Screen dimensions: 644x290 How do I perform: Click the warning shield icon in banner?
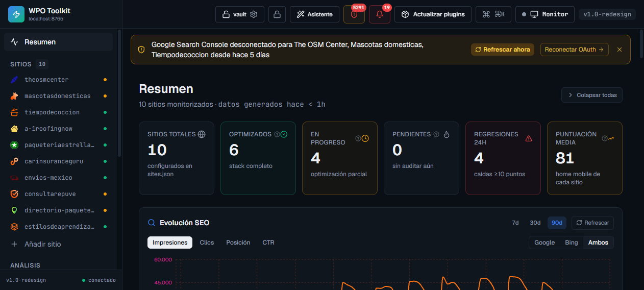141,50
